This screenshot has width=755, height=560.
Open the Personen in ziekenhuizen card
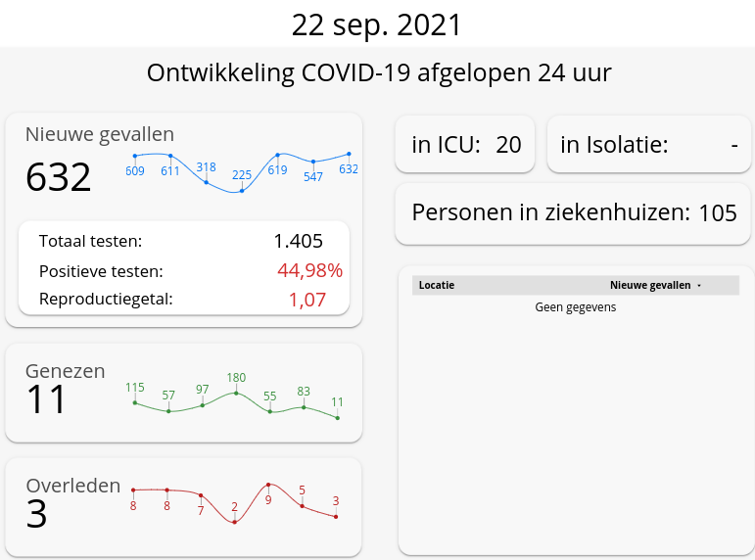[574, 212]
